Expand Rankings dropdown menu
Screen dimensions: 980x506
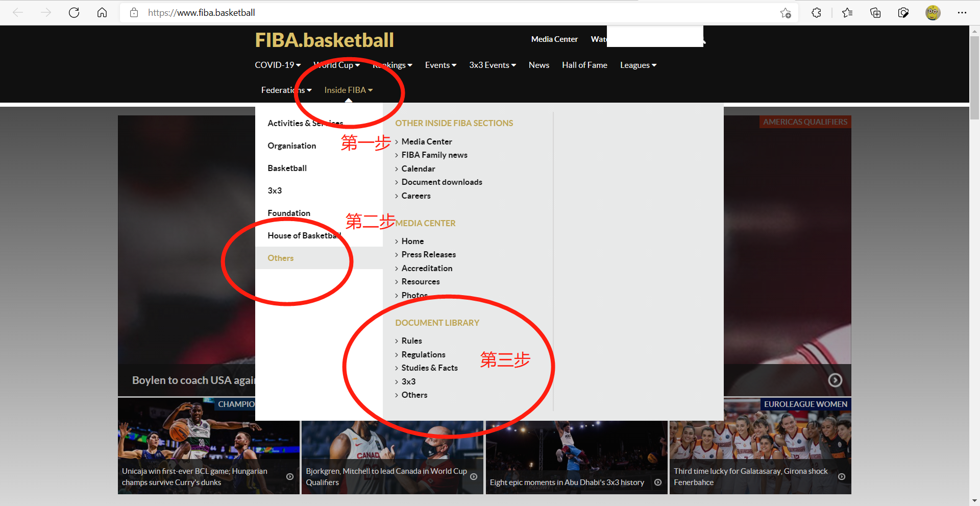(x=393, y=65)
